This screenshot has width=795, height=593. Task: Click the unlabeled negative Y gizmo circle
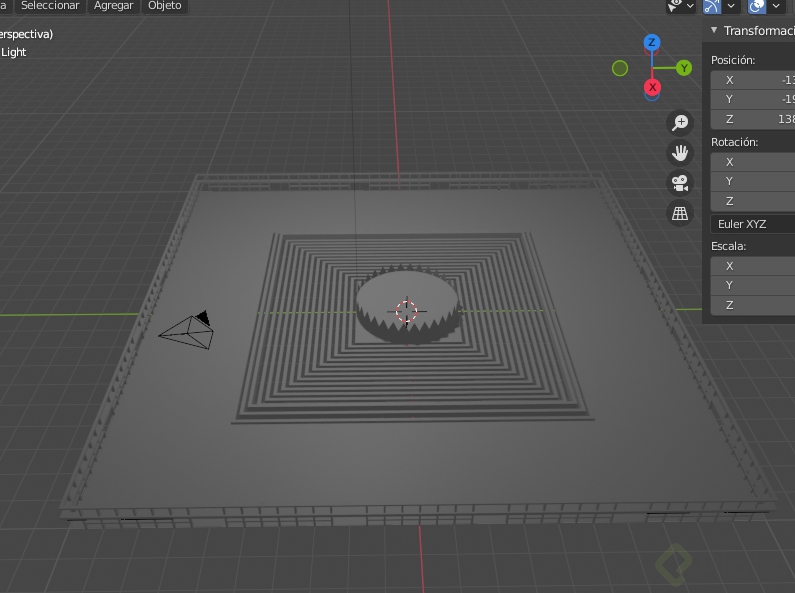tap(620, 68)
